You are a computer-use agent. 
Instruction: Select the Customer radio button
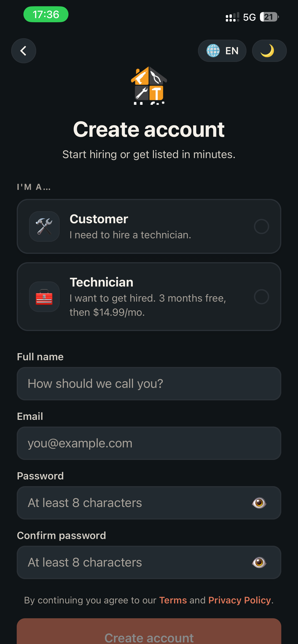(261, 226)
